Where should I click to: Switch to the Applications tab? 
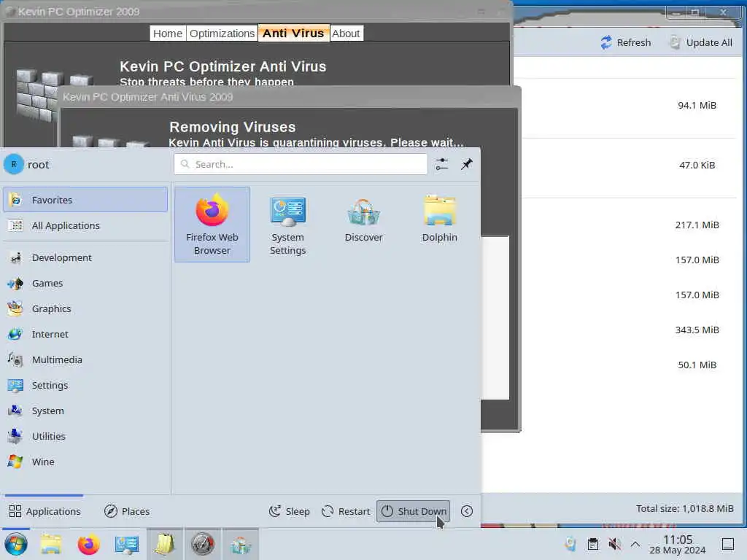pyautogui.click(x=44, y=511)
